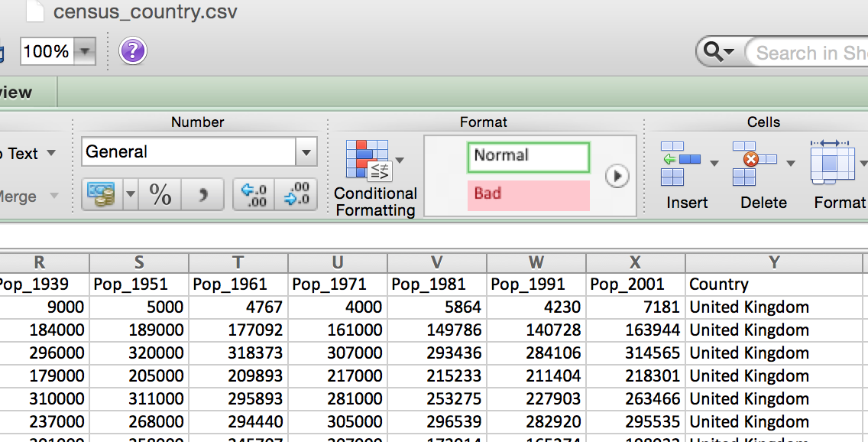Select the column Y header
This screenshot has height=442, width=868.
[x=776, y=262]
